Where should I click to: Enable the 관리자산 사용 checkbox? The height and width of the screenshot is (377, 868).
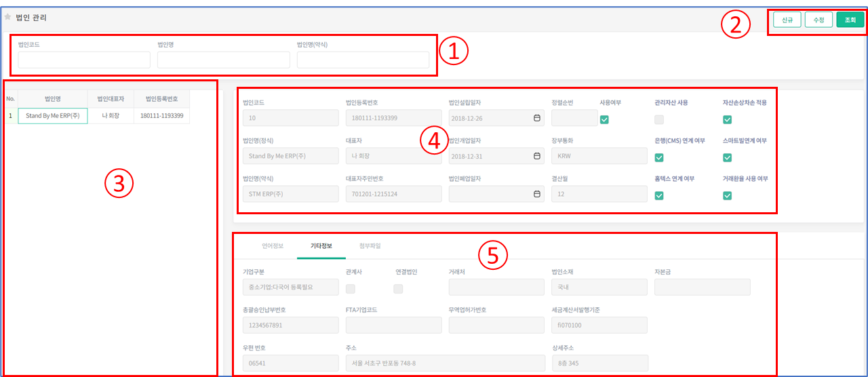pos(659,120)
